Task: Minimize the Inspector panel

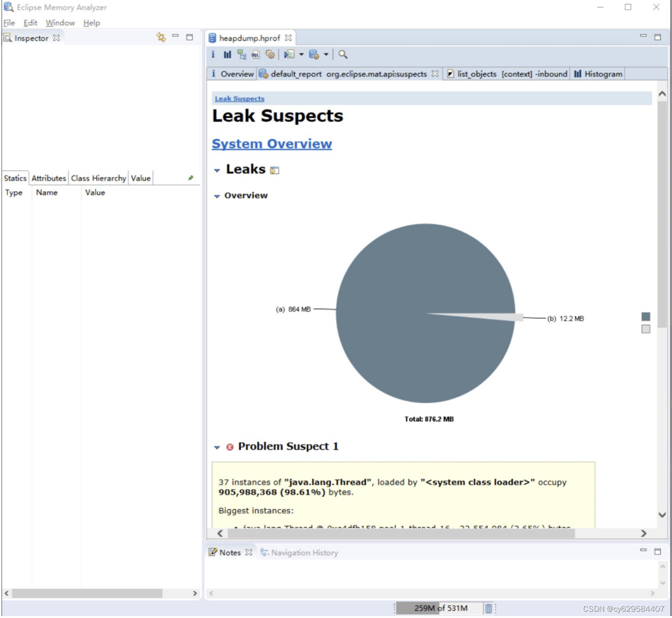Action: coord(175,36)
